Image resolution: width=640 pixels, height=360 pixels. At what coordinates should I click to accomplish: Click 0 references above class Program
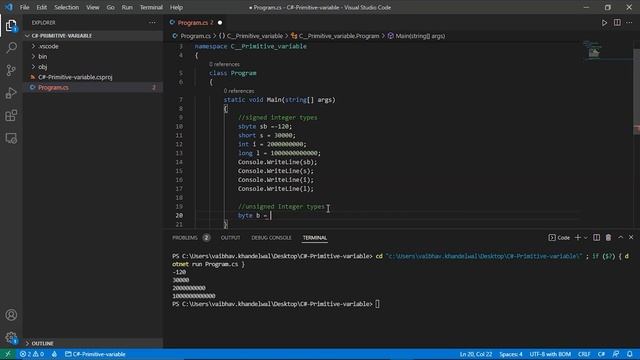click(224, 64)
